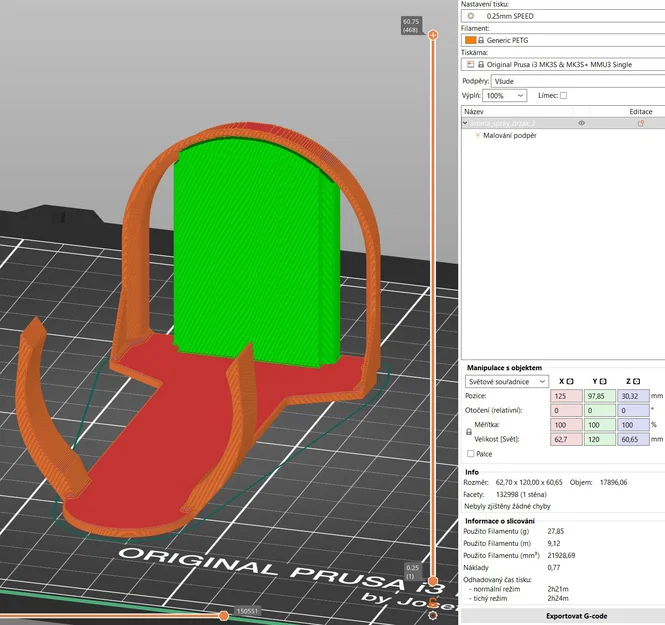
Task: Click the lock icon next to Generic PETG
Action: pyautogui.click(x=481, y=40)
